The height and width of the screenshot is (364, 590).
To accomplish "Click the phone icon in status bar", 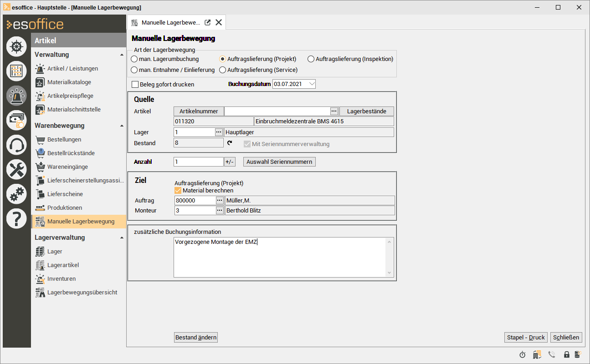I will click(x=552, y=354).
